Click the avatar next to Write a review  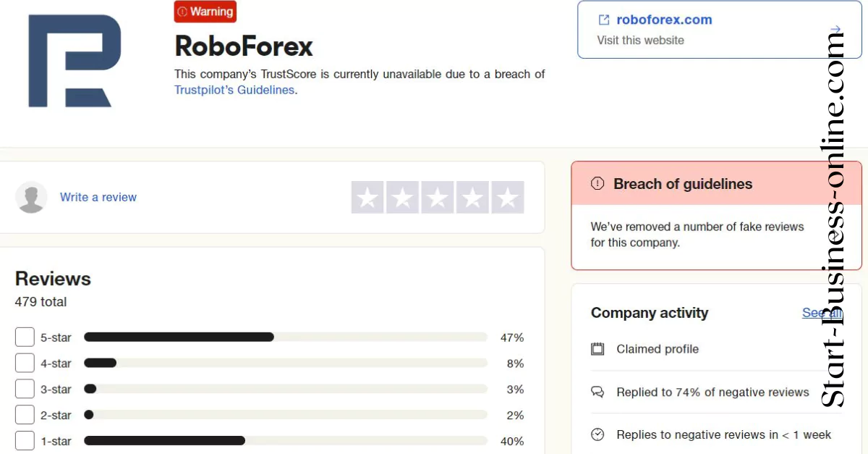tap(31, 196)
